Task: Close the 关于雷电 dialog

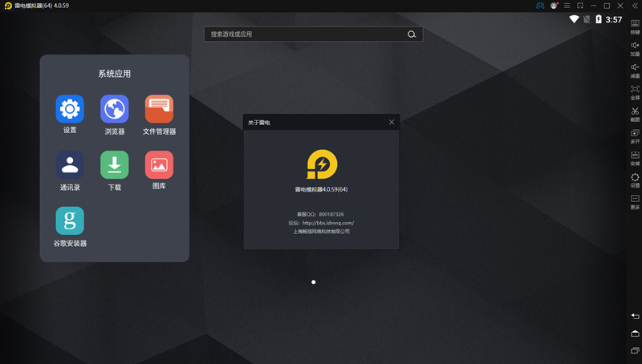Action: click(x=392, y=123)
